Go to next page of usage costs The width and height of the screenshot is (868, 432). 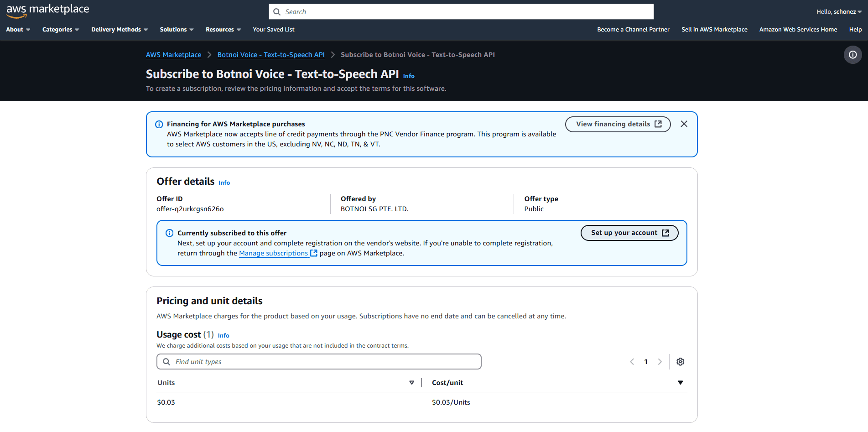(x=660, y=362)
